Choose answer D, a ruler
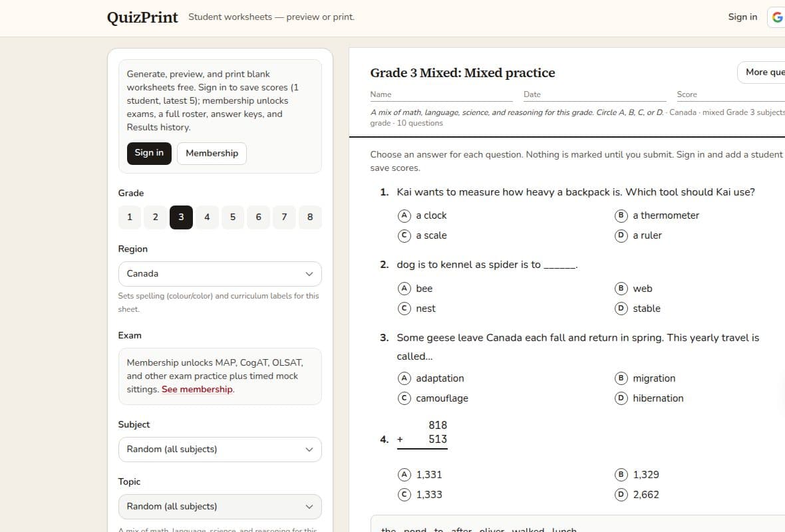The height and width of the screenshot is (532, 785). tap(639, 235)
